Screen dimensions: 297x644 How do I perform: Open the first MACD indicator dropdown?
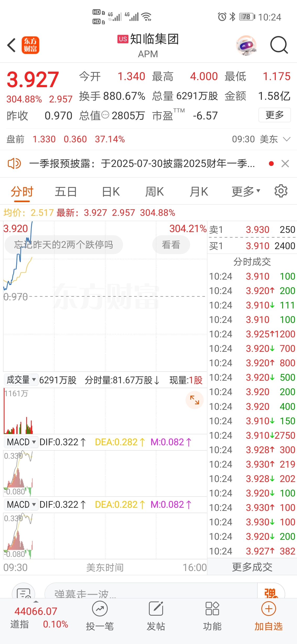tap(21, 442)
